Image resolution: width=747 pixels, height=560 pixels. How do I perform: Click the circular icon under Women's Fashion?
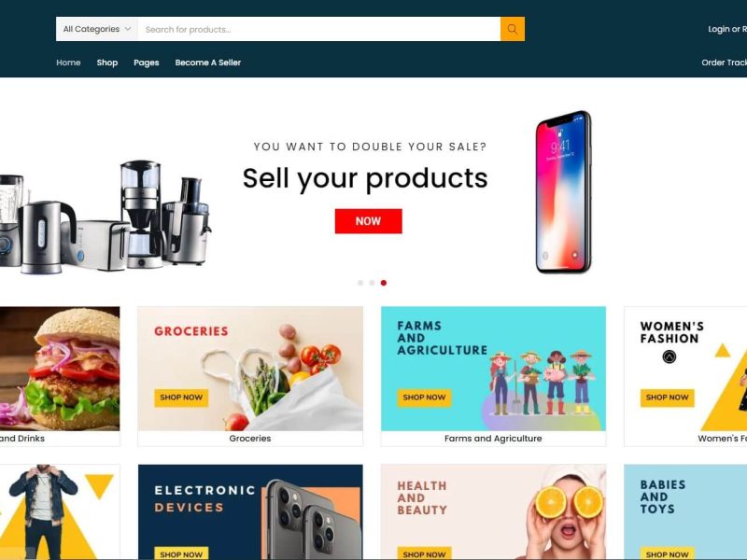coord(669,357)
